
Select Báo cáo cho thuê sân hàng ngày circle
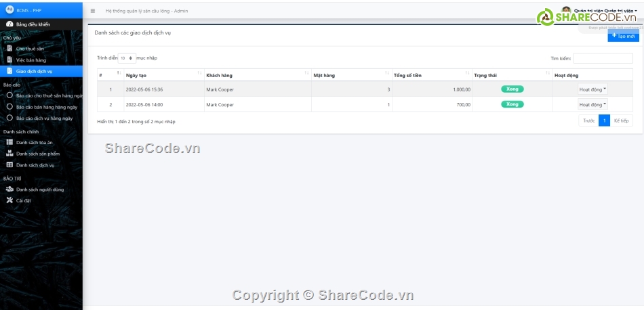pyautogui.click(x=9, y=95)
